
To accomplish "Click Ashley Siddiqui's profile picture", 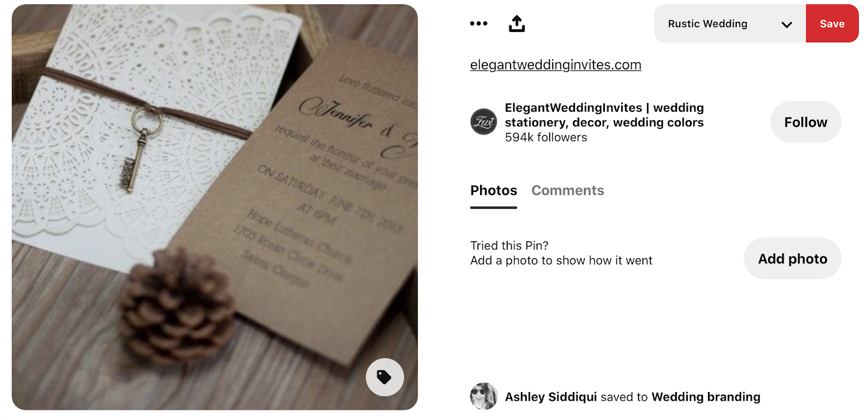I will tap(483, 396).
